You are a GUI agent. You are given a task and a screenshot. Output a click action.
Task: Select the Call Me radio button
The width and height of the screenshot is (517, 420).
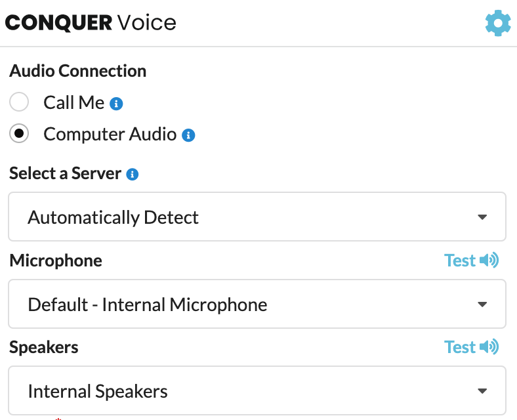pos(19,102)
